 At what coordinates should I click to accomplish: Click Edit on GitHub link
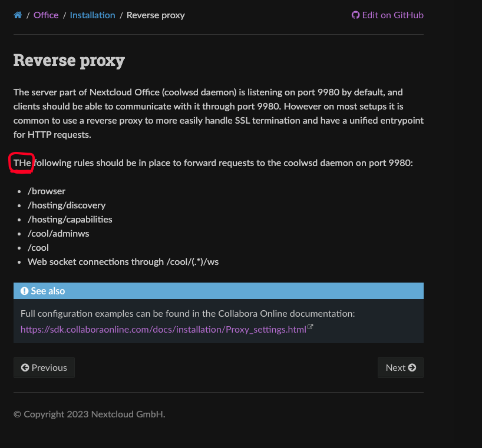coord(387,15)
